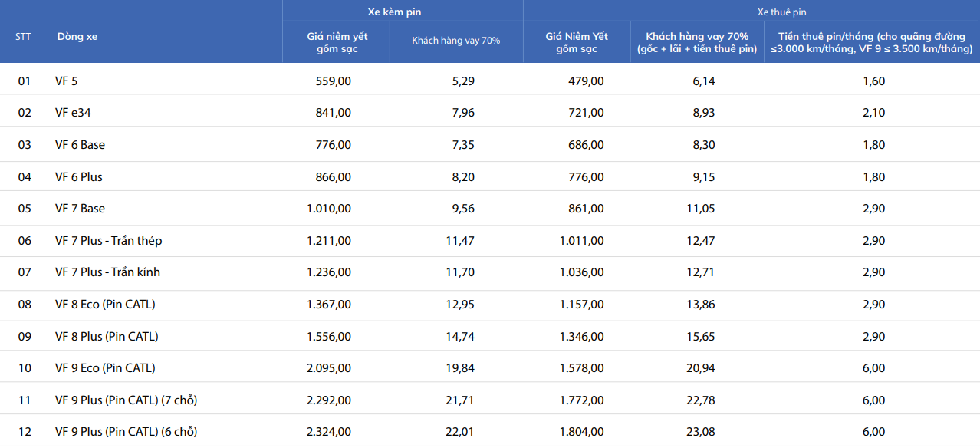The height and width of the screenshot is (448, 980).
Task: Click the 2.324,00 listed price cell
Action: tap(329, 432)
